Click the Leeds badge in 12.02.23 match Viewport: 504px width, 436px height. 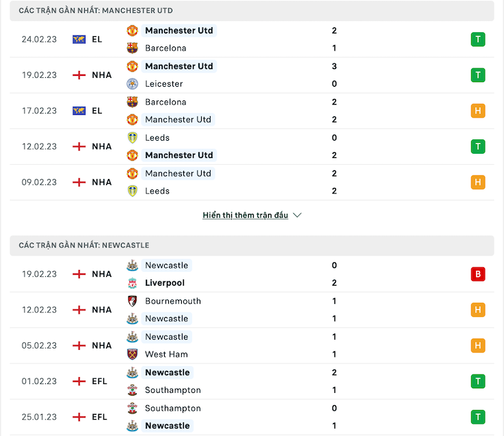[132, 138]
